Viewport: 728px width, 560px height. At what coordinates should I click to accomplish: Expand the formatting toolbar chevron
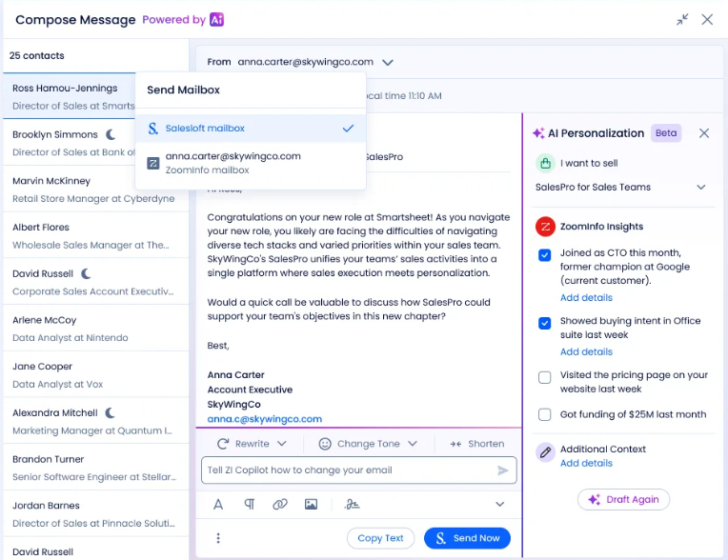point(500,505)
